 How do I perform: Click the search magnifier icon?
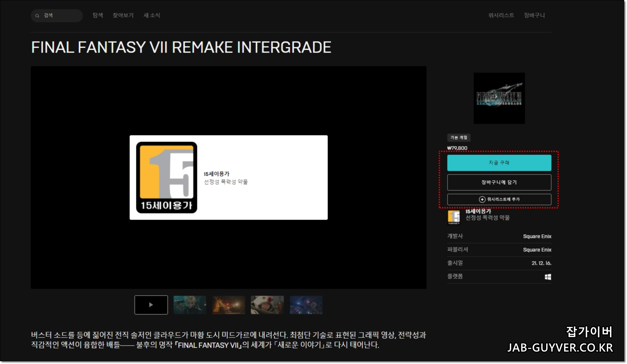[37, 16]
